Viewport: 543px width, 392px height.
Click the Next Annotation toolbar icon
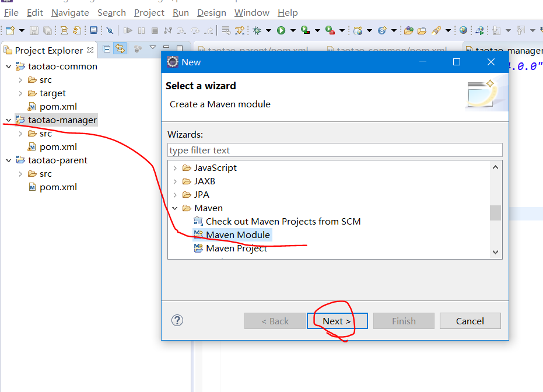496,30
